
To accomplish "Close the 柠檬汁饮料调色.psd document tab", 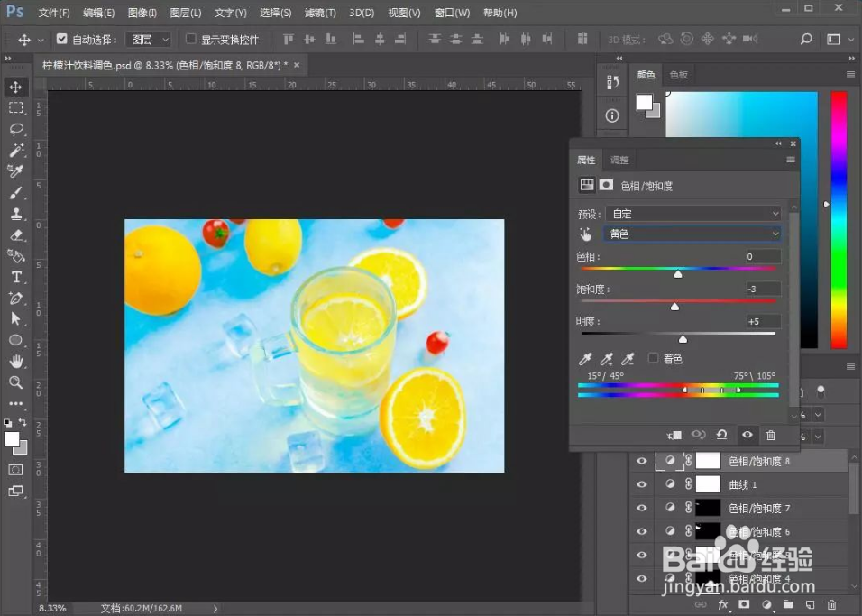I will pos(297,65).
